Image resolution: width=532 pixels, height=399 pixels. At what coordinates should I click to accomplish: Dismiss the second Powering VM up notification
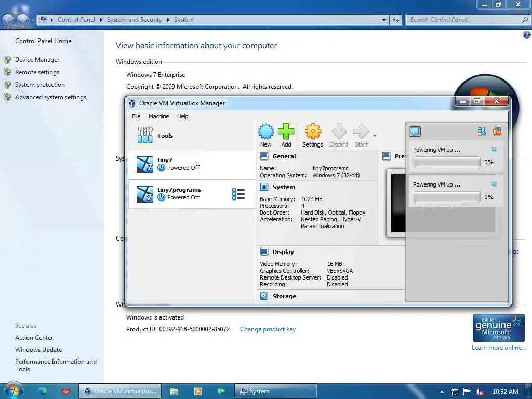pos(494,184)
